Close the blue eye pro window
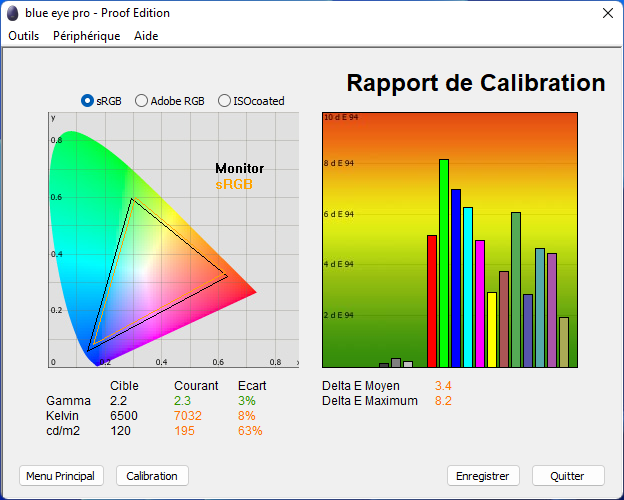This screenshot has height=500, width=624. pyautogui.click(x=606, y=13)
